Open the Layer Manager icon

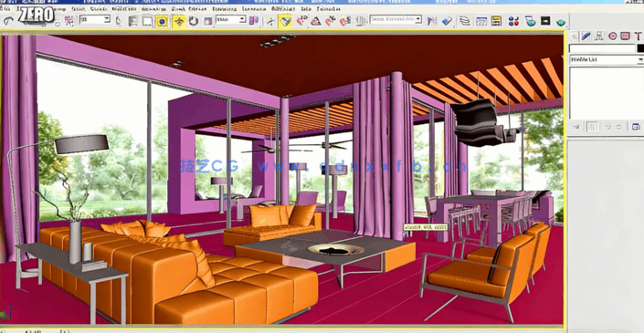point(465,20)
